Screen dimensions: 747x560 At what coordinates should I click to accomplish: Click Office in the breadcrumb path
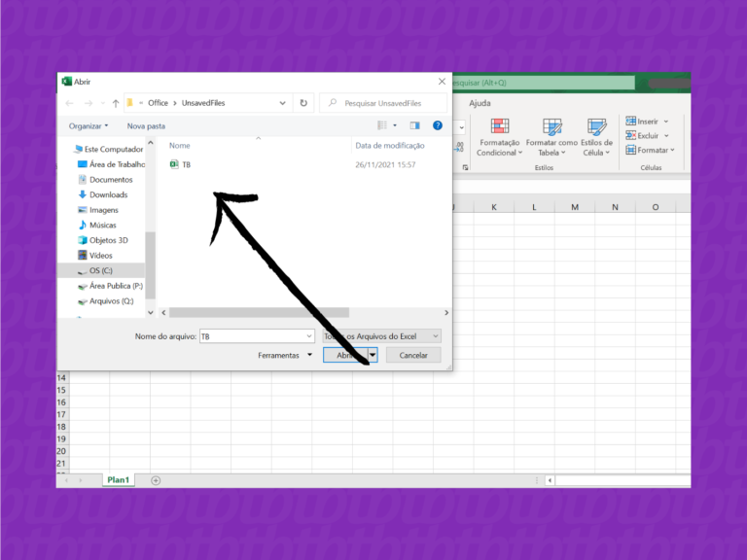point(158,103)
